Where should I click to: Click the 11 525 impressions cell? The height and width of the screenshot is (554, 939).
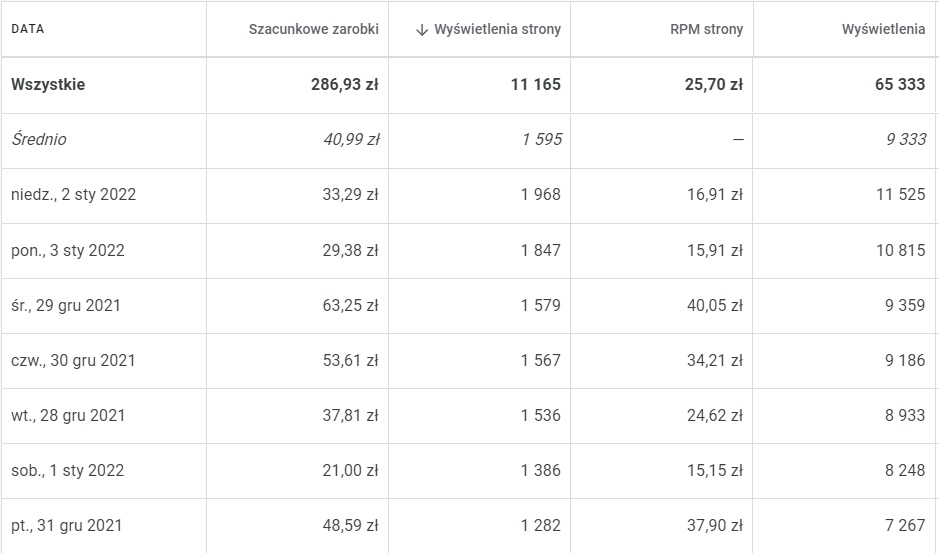(x=900, y=195)
